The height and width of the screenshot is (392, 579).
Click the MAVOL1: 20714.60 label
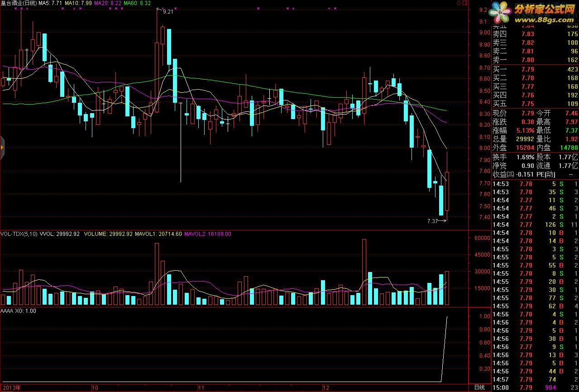tap(158, 234)
